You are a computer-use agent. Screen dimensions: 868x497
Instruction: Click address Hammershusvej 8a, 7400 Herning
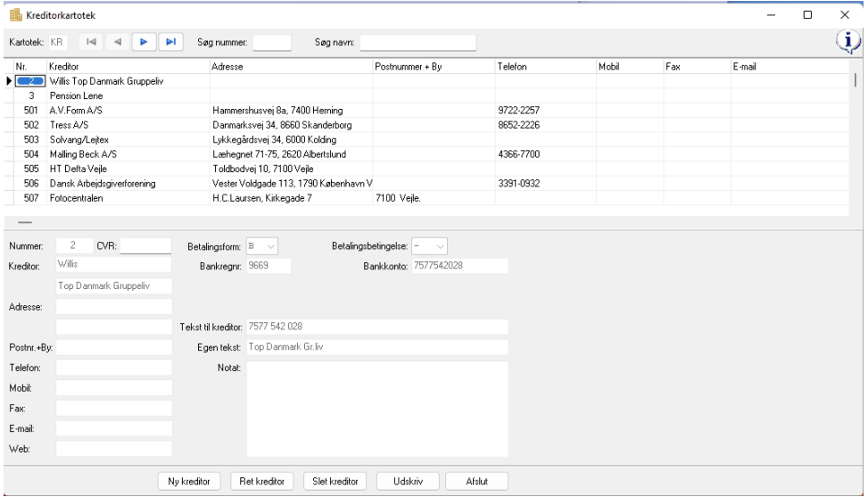pos(278,111)
